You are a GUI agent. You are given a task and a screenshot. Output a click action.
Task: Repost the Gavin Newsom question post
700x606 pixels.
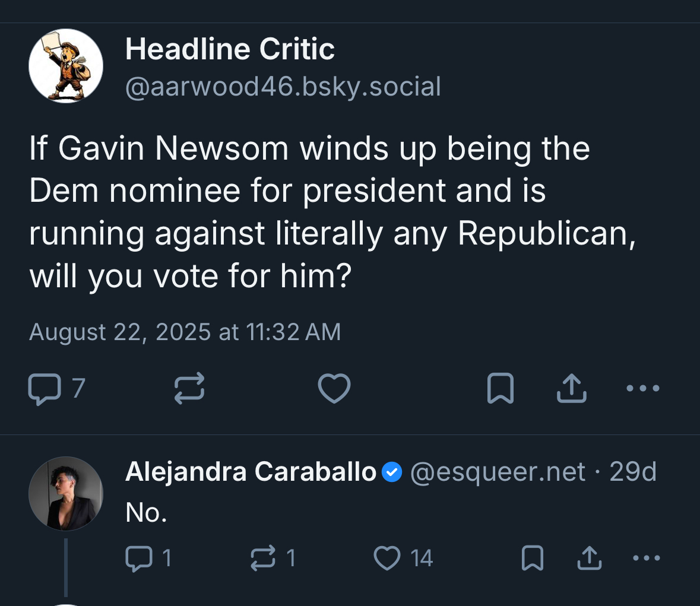coord(189,389)
